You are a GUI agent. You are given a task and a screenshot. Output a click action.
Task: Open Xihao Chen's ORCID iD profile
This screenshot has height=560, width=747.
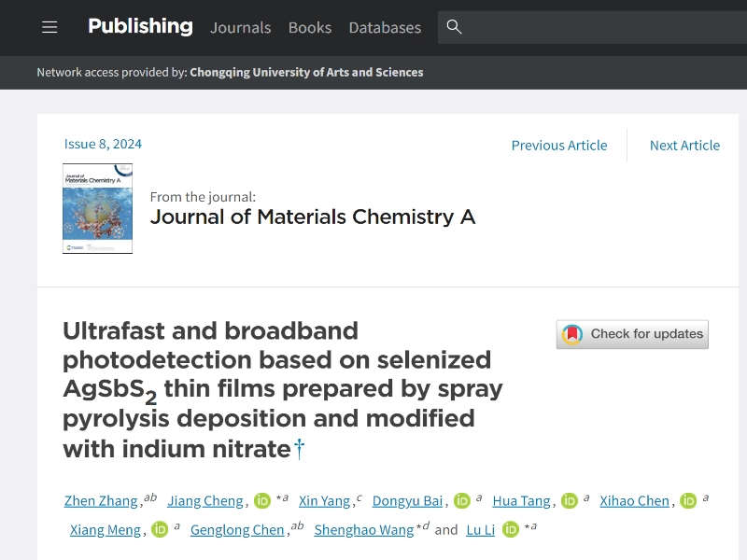[687, 500]
